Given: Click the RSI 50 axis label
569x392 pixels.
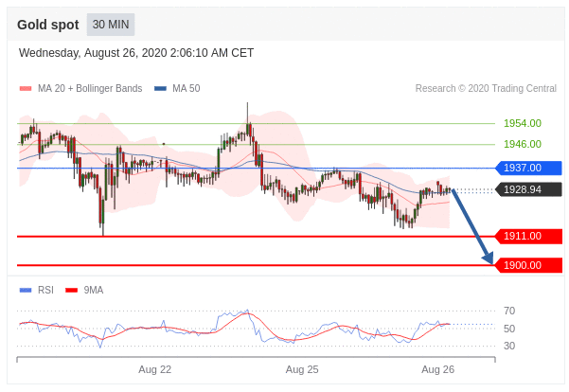Looking at the screenshot, I should point(509,329).
